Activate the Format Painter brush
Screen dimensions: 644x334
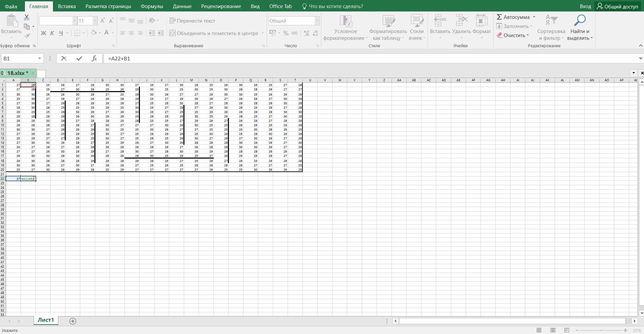point(27,35)
